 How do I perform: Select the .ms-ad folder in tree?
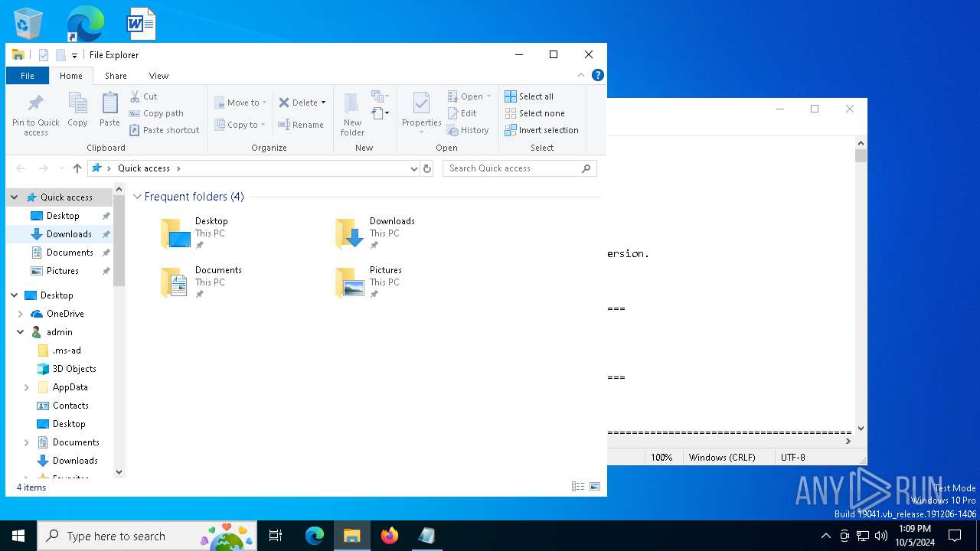(67, 350)
